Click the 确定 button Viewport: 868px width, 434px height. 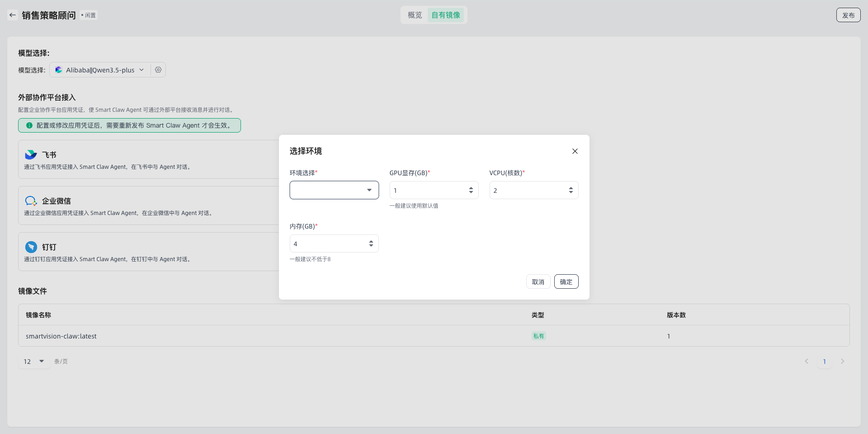566,281
